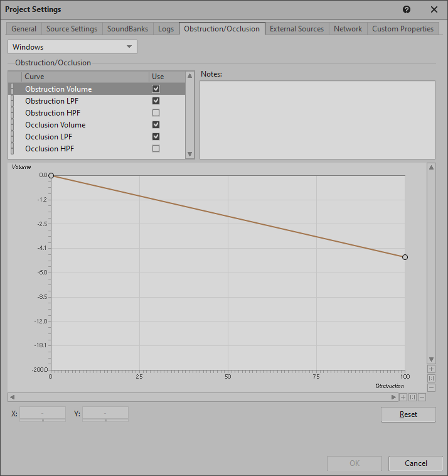
Task: Click vertical zoom out minus icon
Action: tap(431, 387)
